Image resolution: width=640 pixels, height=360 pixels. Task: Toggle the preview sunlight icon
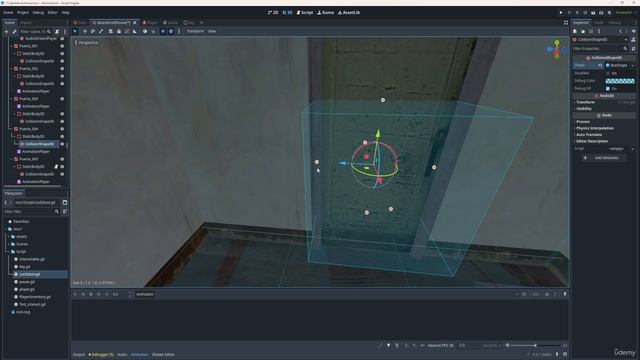tap(163, 31)
